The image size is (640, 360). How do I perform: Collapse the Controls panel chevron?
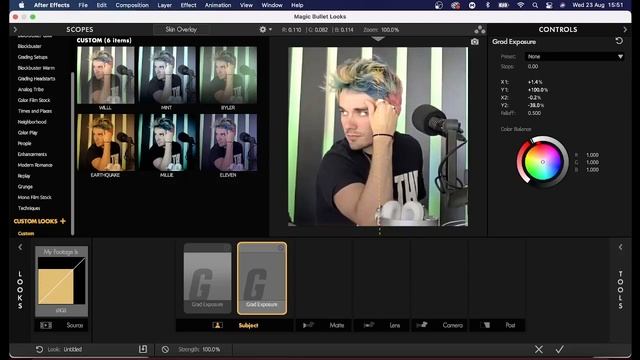[625, 29]
